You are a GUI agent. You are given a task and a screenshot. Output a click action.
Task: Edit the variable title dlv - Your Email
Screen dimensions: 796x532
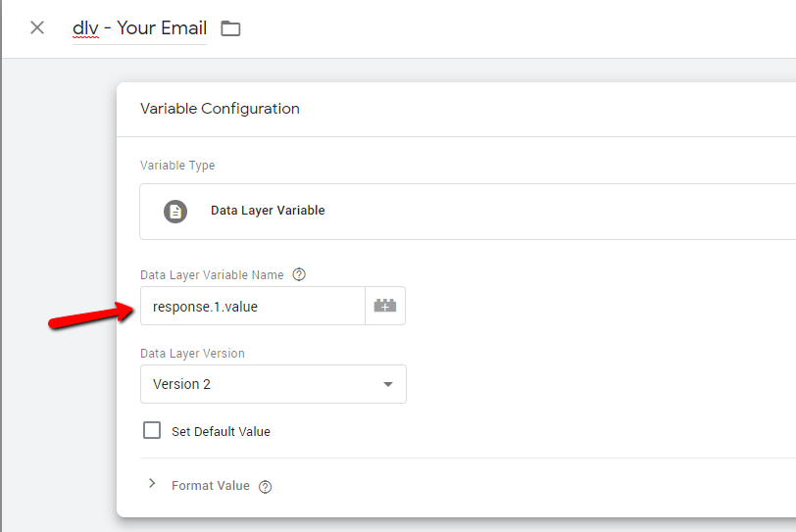(x=139, y=27)
